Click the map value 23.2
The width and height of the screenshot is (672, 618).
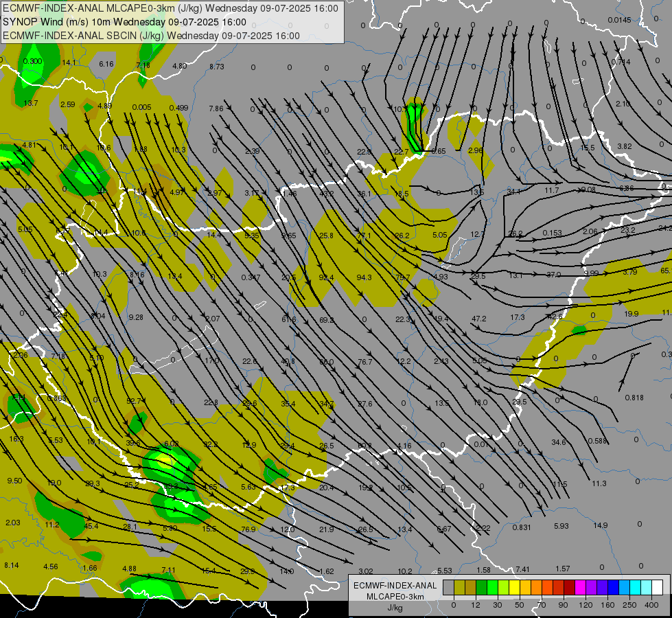click(x=627, y=230)
